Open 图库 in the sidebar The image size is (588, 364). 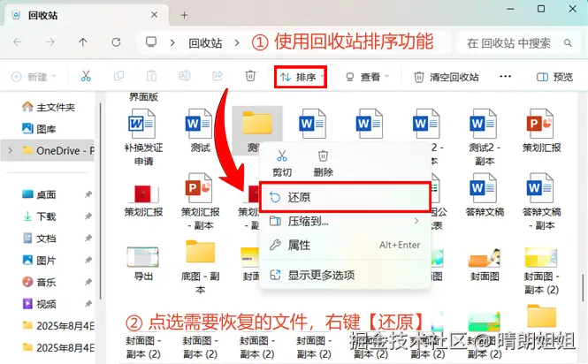click(x=40, y=129)
